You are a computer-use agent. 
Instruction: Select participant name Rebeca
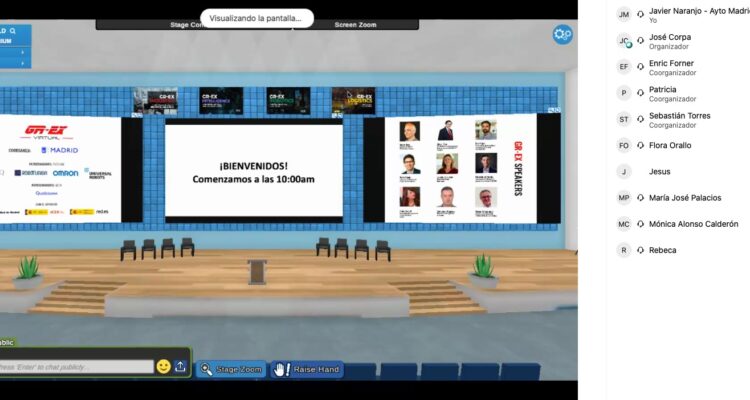click(x=662, y=250)
